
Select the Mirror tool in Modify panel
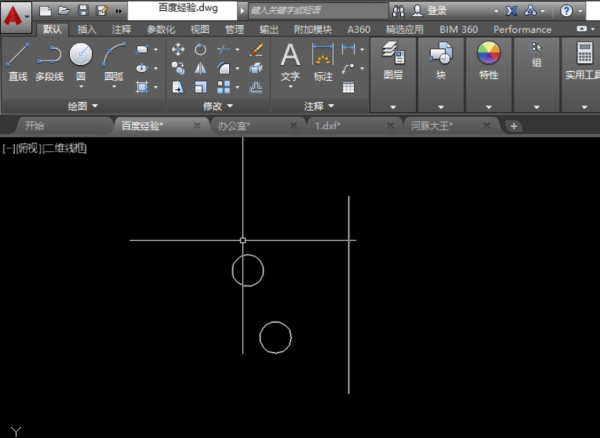click(200, 68)
